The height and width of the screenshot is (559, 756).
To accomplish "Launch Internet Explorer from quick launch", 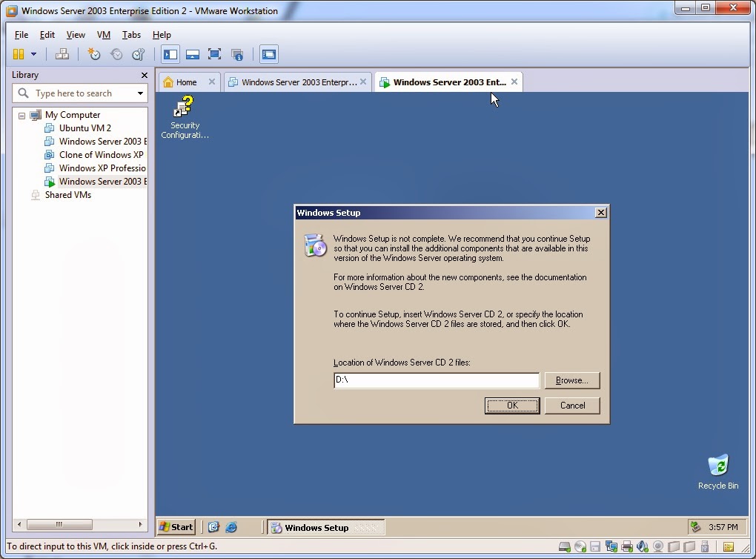I will [x=231, y=527].
